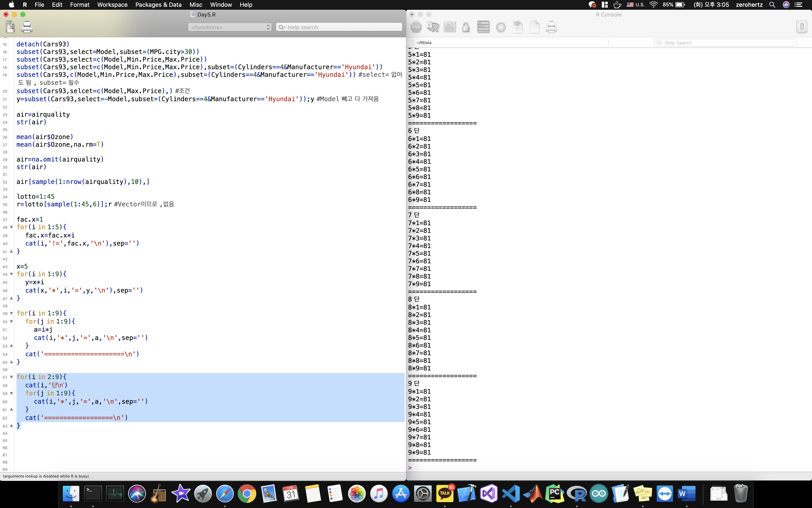Click the '6 단' header in console output
This screenshot has width=812, height=508.
(x=414, y=131)
